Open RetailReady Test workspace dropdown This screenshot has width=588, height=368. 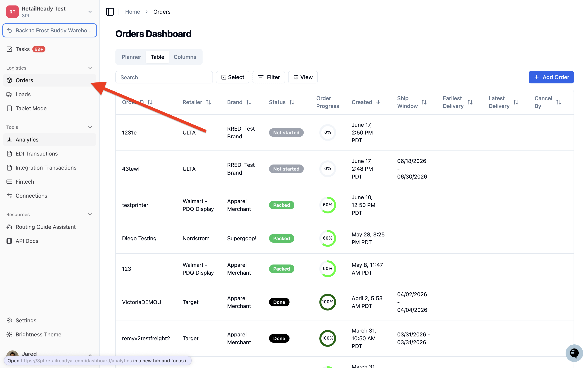click(x=90, y=12)
